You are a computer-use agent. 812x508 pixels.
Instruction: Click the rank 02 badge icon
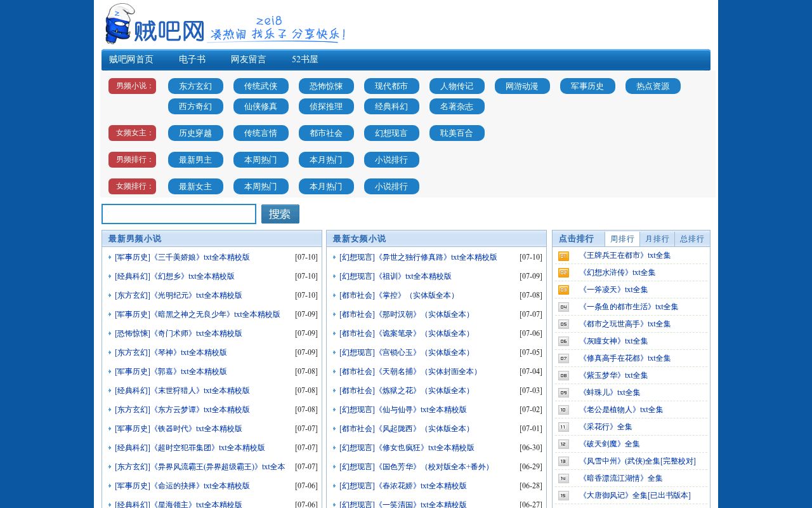coord(563,273)
